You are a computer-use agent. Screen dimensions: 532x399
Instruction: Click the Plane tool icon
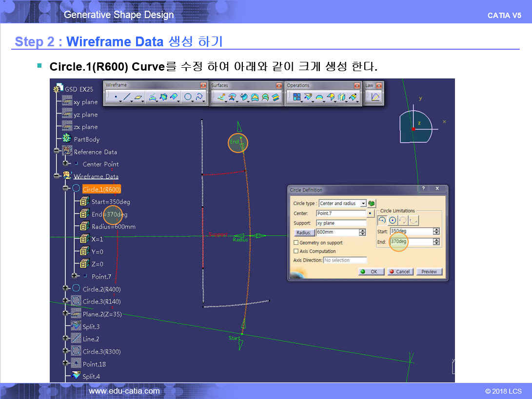[x=138, y=97]
